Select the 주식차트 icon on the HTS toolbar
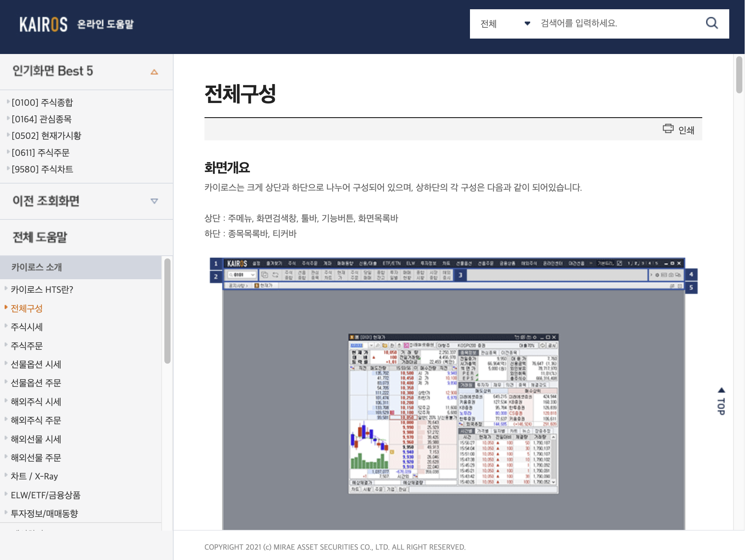The image size is (747, 560). (x=327, y=275)
